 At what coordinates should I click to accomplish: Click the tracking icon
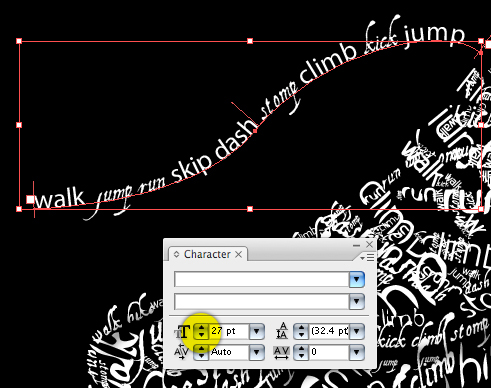[282, 353]
